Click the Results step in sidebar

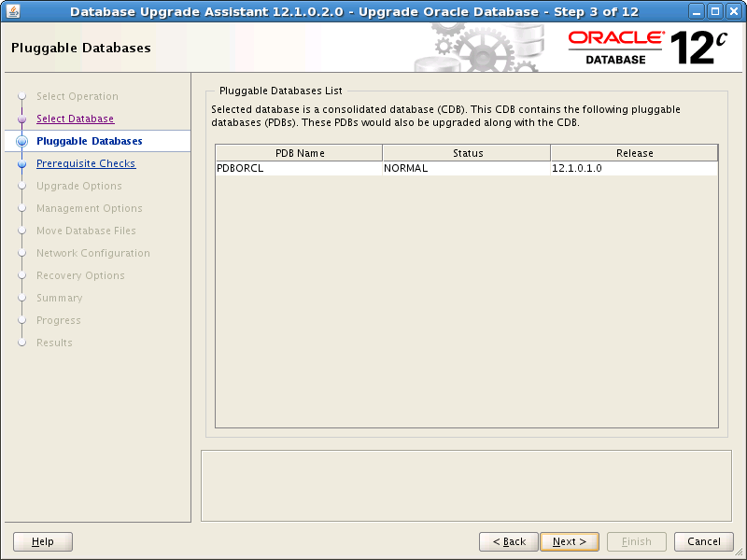54,343
